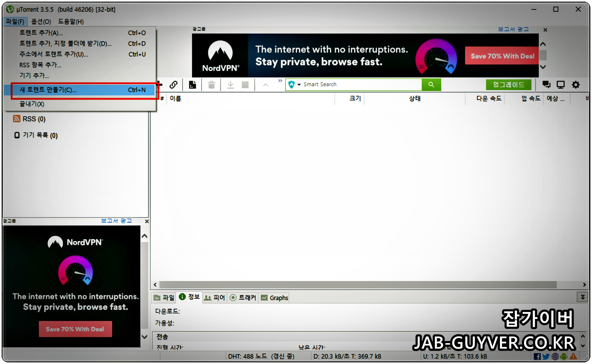The width and height of the screenshot is (592, 364).
Task: Click the 다운 속도 column header
Action: point(485,99)
